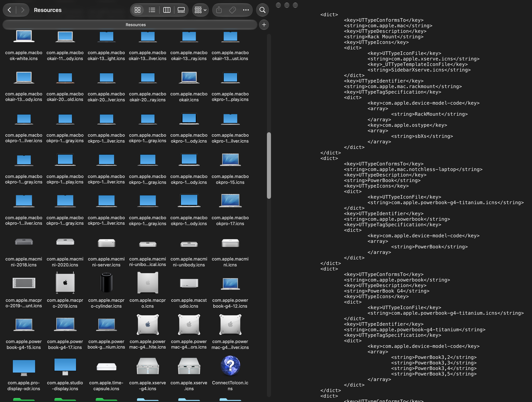Viewport: 532px width, 402px height.
Task: Select com.apple.macbookpro-15.icns icon
Action: click(230, 160)
